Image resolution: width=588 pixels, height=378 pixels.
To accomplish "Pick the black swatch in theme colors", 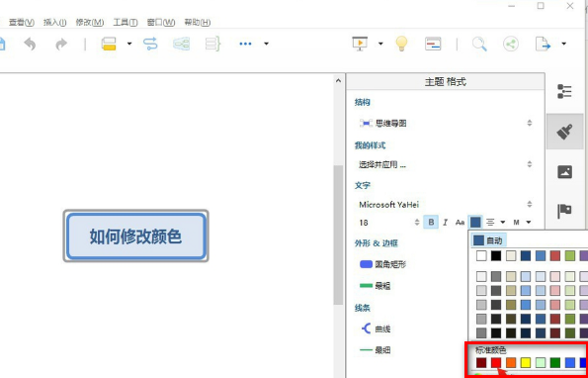I will click(496, 256).
